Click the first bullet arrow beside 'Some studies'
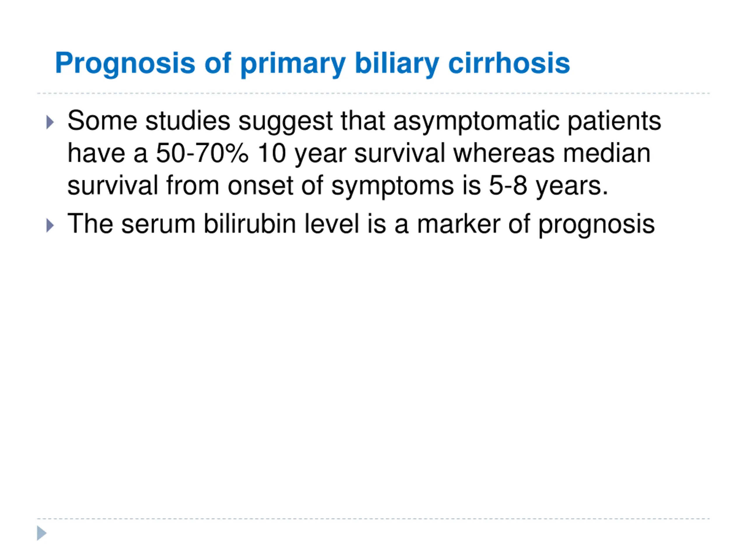 click(50, 122)
